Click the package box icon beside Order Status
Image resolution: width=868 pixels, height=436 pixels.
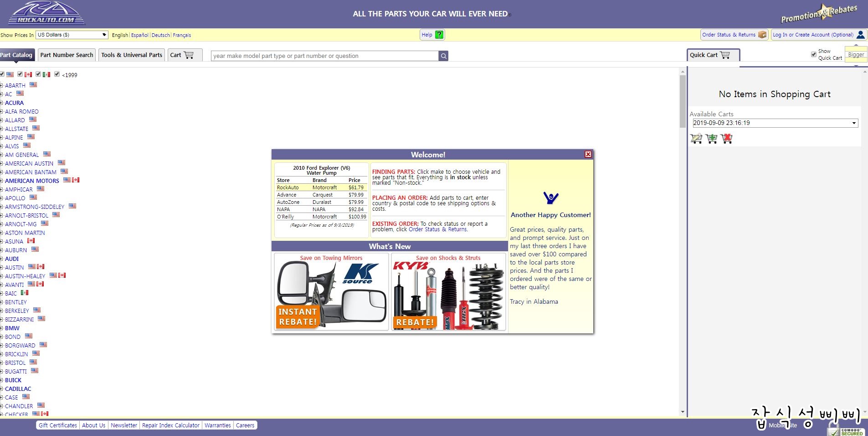click(x=762, y=35)
